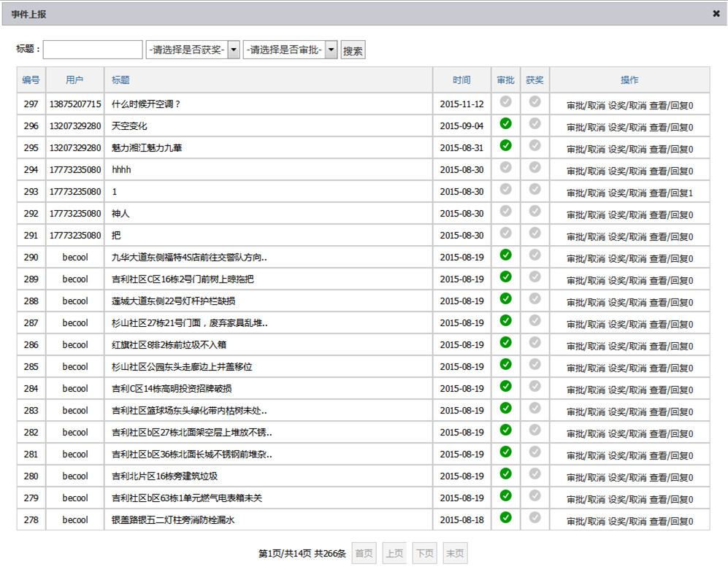Click the green approval icon in row 290

pyautogui.click(x=505, y=255)
